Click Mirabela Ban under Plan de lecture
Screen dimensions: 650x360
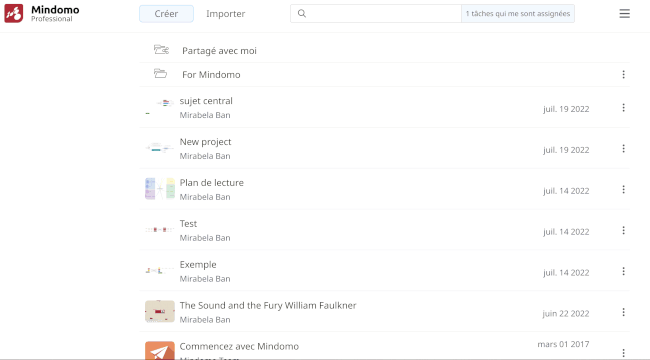click(205, 197)
